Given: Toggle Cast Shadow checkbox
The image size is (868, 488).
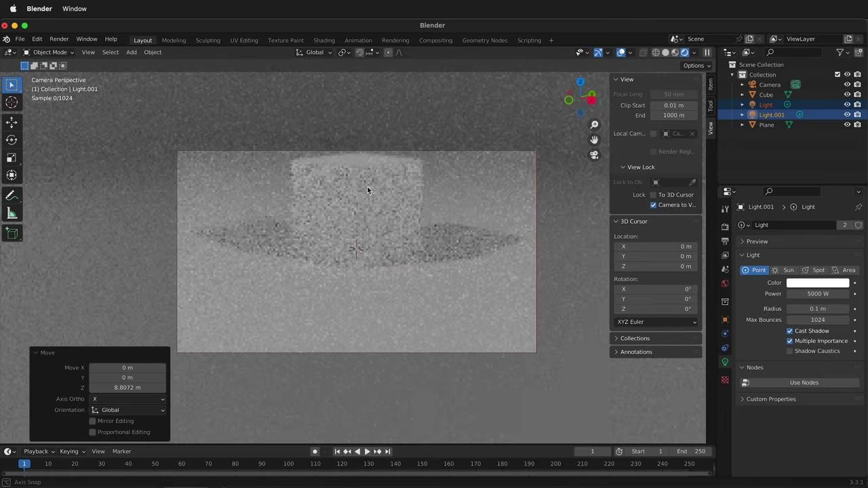Looking at the screenshot, I should (x=790, y=331).
